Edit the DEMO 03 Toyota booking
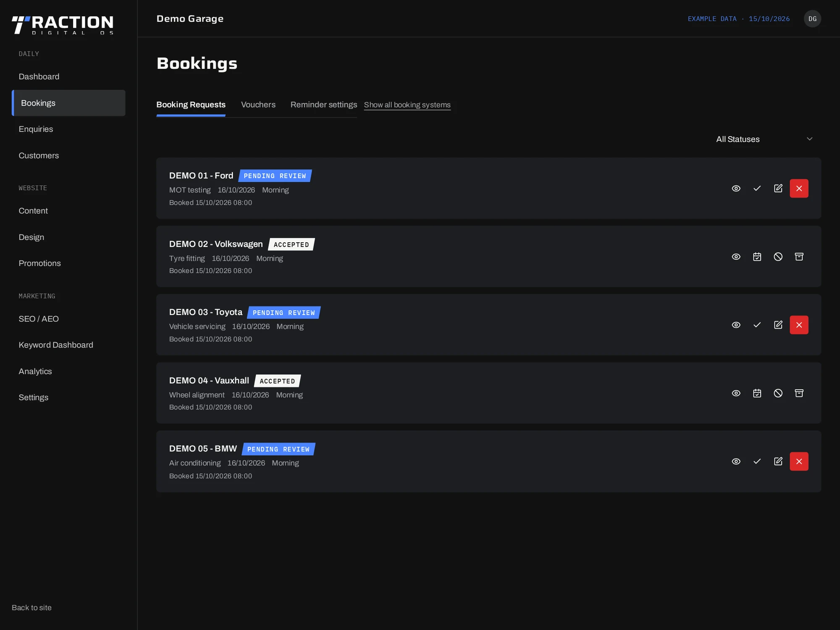The image size is (840, 630). tap(778, 325)
